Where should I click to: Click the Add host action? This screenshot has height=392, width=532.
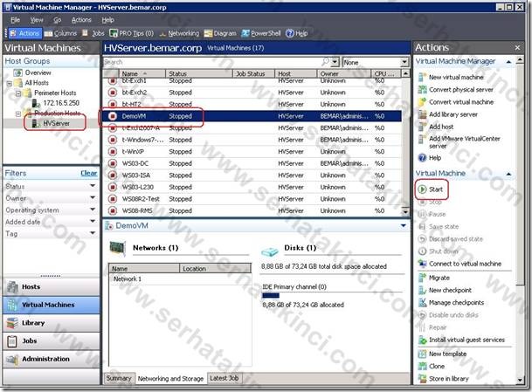click(436, 127)
